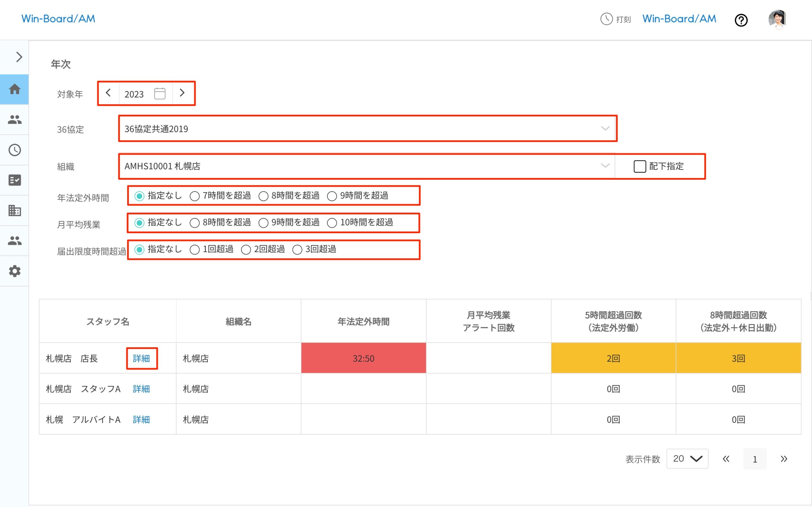Open the 表示件数 20 dropdown
Screen dimensions: 812x507
click(x=687, y=459)
